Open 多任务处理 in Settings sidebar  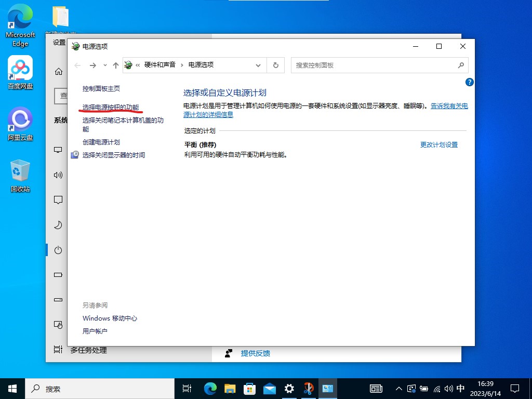click(88, 350)
